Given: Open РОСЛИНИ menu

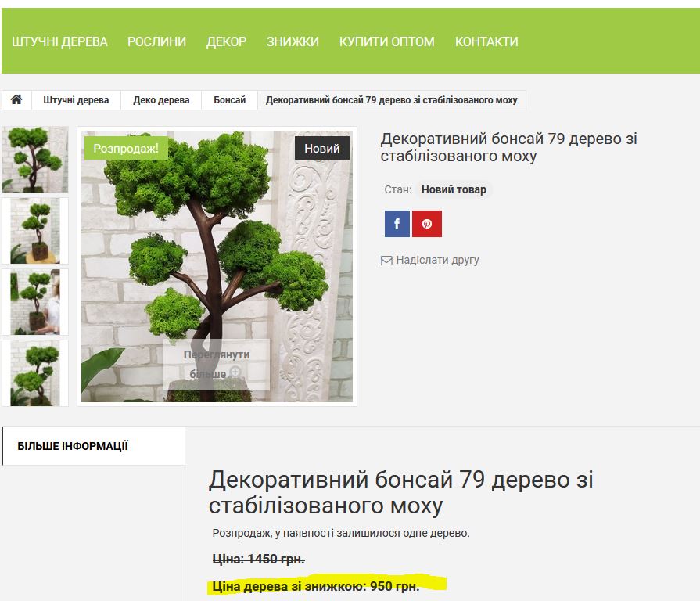Looking at the screenshot, I should [x=156, y=41].
